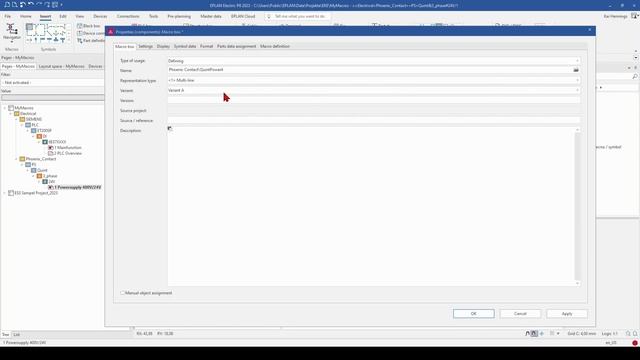Select the Quint tree item
The image size is (640, 360).
(42, 170)
